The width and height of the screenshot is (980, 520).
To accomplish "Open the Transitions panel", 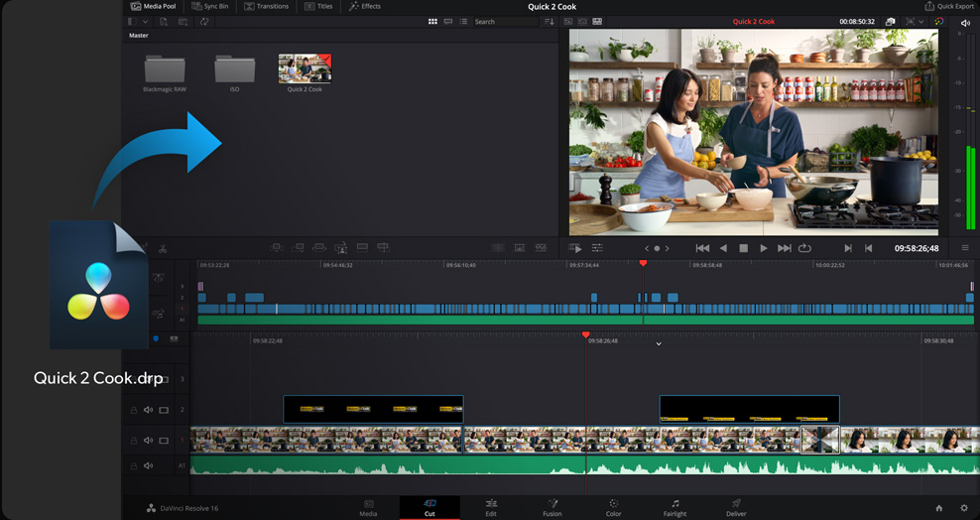I will pyautogui.click(x=266, y=6).
